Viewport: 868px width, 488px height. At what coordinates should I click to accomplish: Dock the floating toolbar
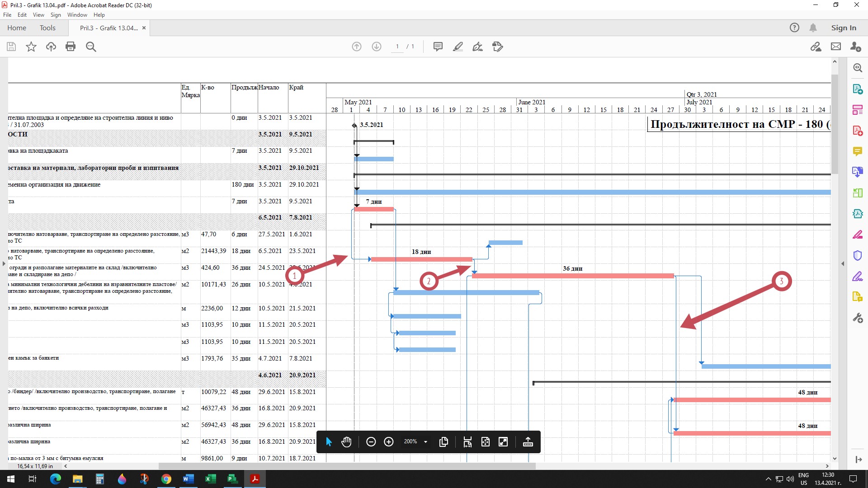point(528,442)
